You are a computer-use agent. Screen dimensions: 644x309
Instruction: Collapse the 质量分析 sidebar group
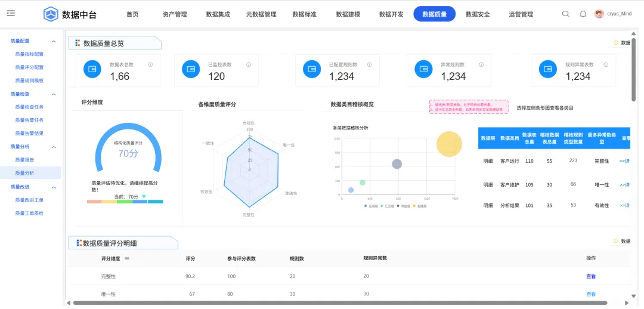tap(54, 147)
